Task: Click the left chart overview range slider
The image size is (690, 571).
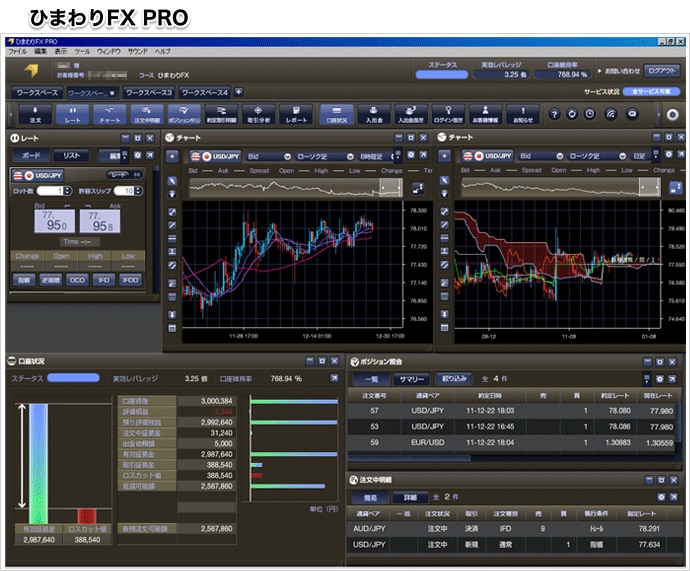Action: (391, 188)
